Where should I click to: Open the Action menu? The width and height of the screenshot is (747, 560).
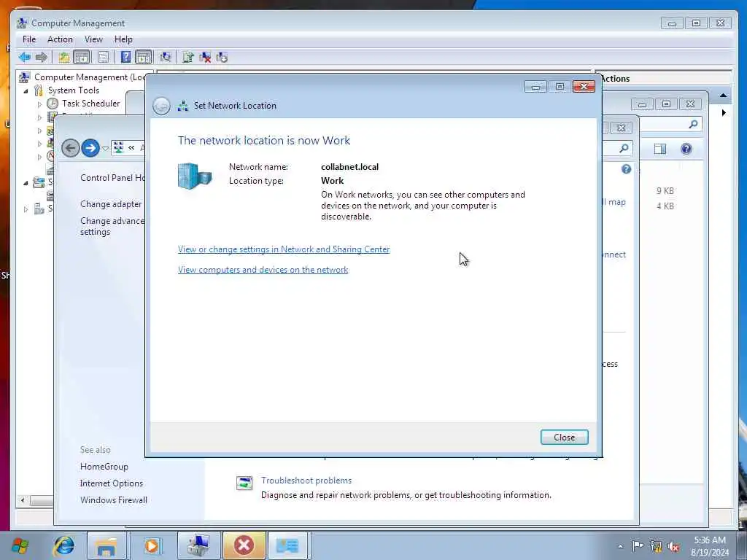tap(60, 39)
